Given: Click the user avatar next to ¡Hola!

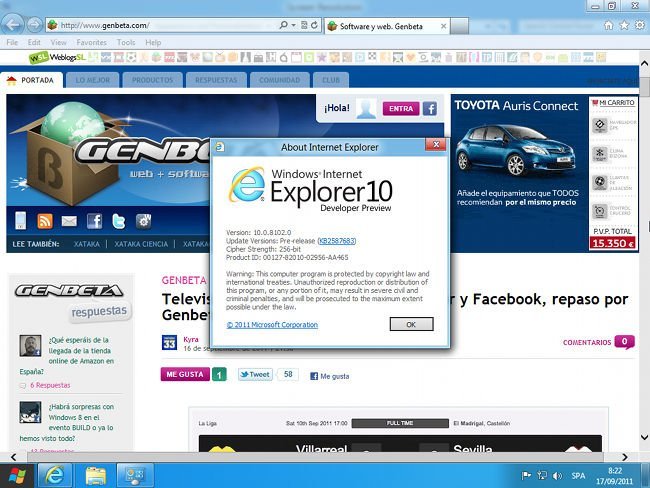Looking at the screenshot, I should (x=366, y=109).
